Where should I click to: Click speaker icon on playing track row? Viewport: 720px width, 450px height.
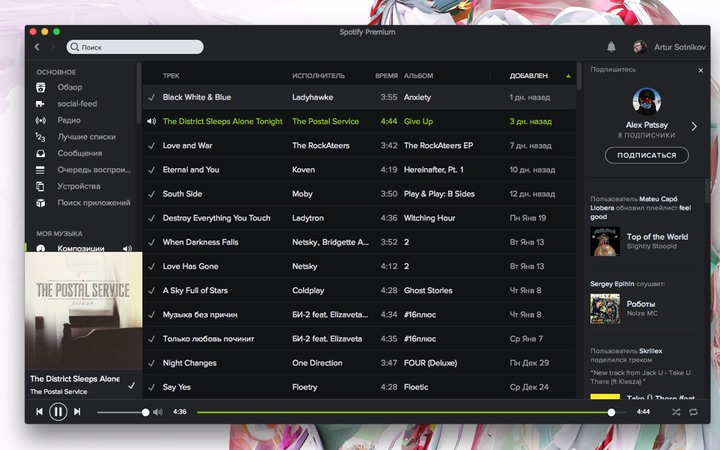[152, 121]
